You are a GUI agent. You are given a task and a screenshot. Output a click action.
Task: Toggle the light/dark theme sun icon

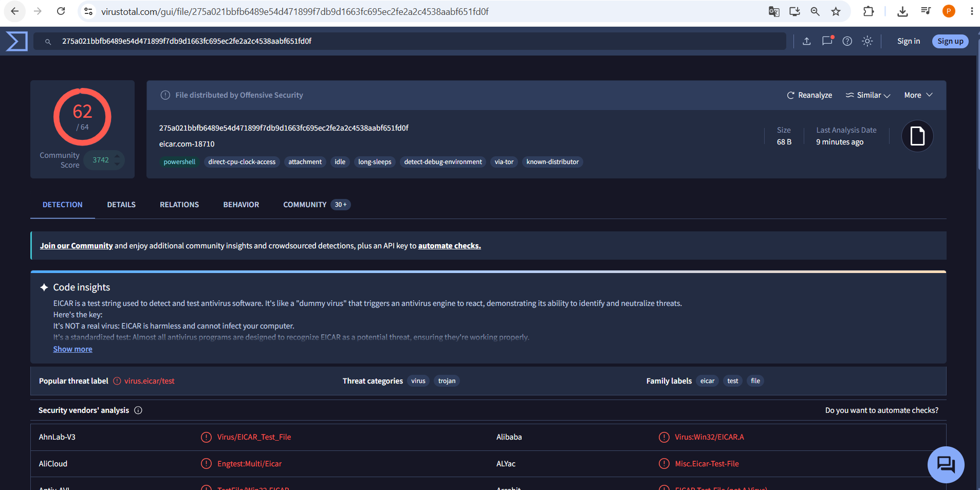click(867, 41)
